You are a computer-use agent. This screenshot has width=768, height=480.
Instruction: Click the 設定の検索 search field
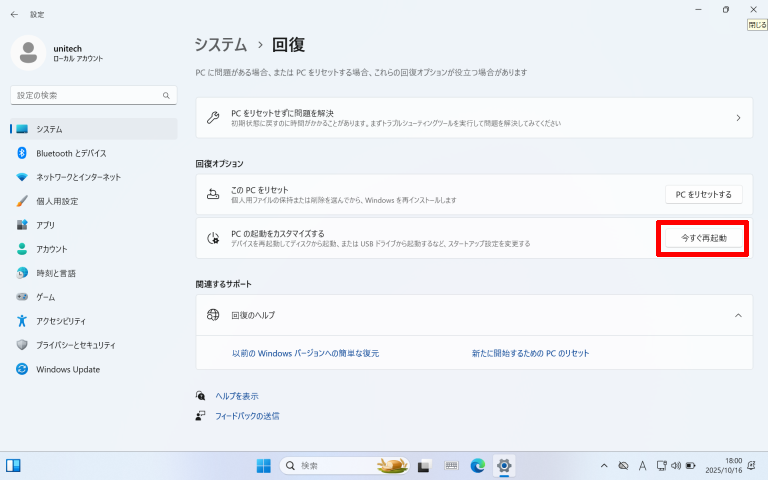point(88,95)
